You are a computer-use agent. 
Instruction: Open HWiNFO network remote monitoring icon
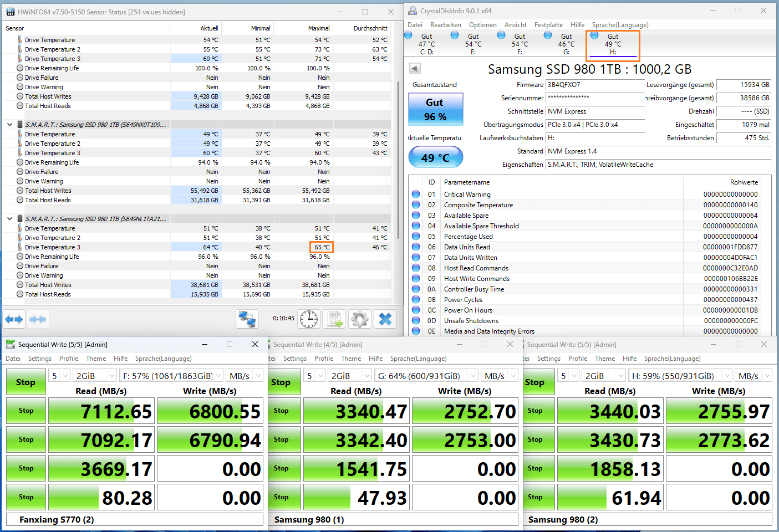(247, 319)
